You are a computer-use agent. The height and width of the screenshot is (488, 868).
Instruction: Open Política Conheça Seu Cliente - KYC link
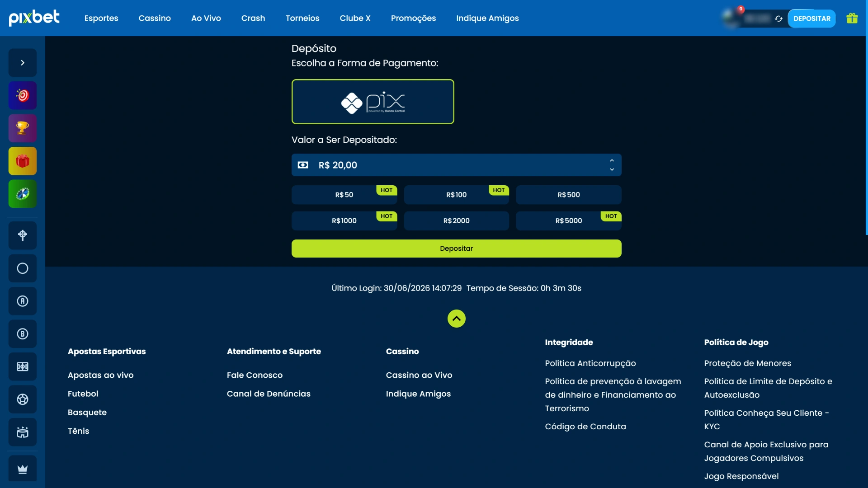pyautogui.click(x=767, y=420)
